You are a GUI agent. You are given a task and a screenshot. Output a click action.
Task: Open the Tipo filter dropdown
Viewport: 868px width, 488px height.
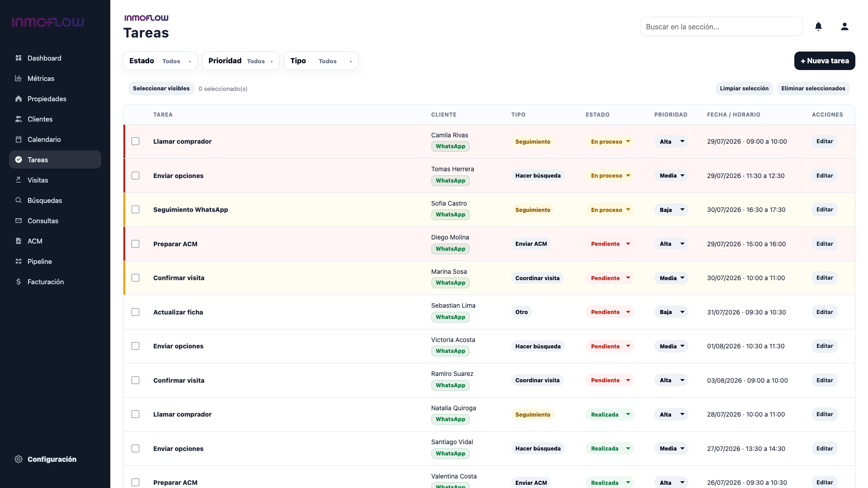click(x=321, y=61)
